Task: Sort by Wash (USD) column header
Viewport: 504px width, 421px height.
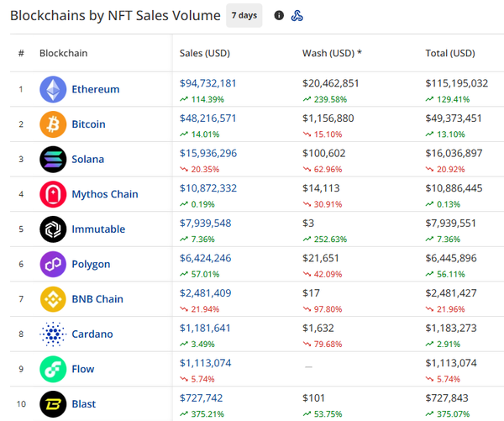Action: tap(332, 54)
